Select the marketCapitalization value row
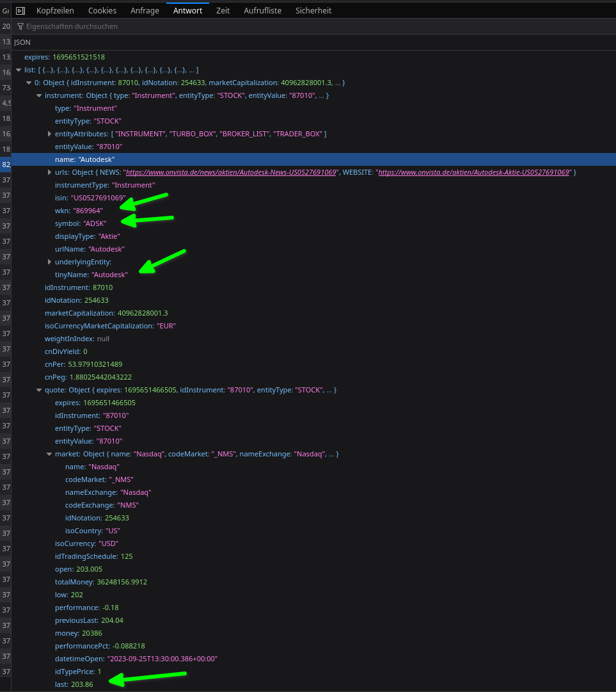This screenshot has height=692, width=616. pyautogui.click(x=313, y=313)
